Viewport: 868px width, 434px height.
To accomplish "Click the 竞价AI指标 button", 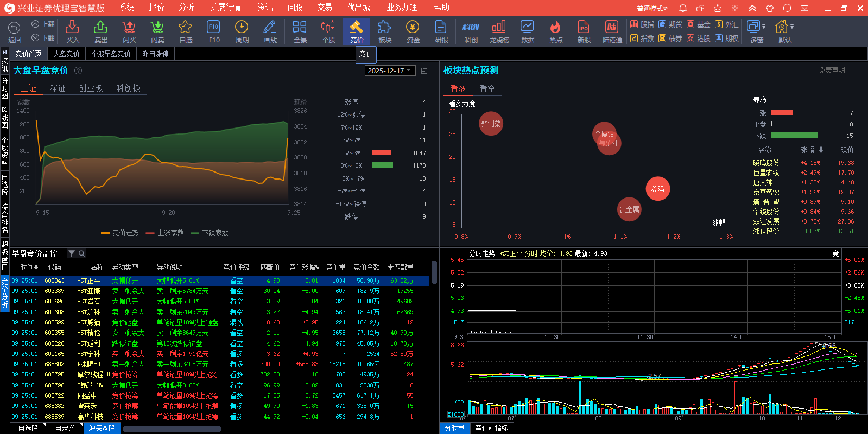I will click(x=491, y=428).
